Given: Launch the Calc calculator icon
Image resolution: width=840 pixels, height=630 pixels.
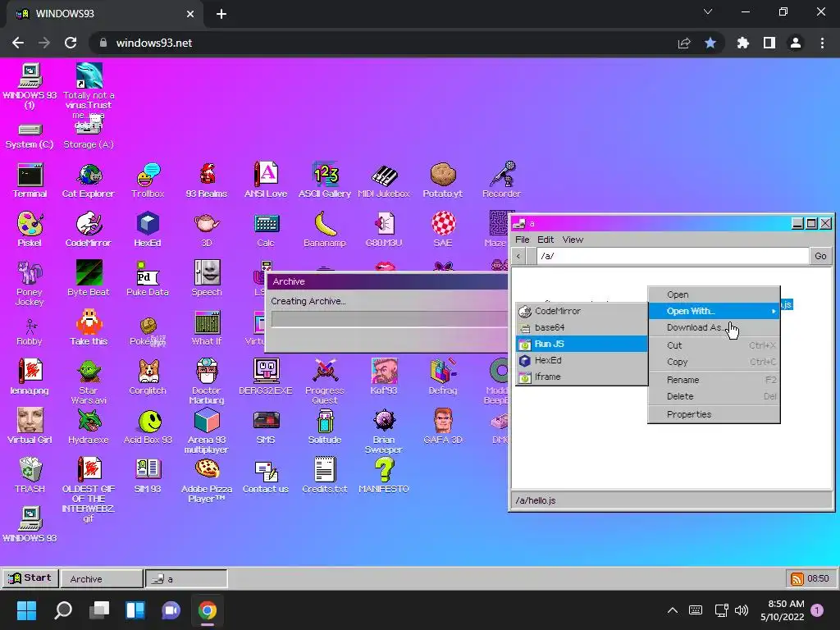Looking at the screenshot, I should (266, 230).
